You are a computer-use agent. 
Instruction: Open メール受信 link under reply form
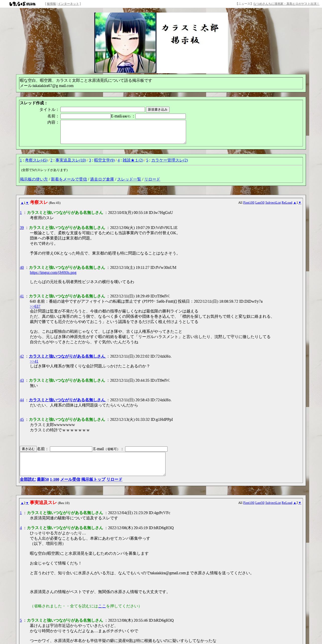coord(70,479)
